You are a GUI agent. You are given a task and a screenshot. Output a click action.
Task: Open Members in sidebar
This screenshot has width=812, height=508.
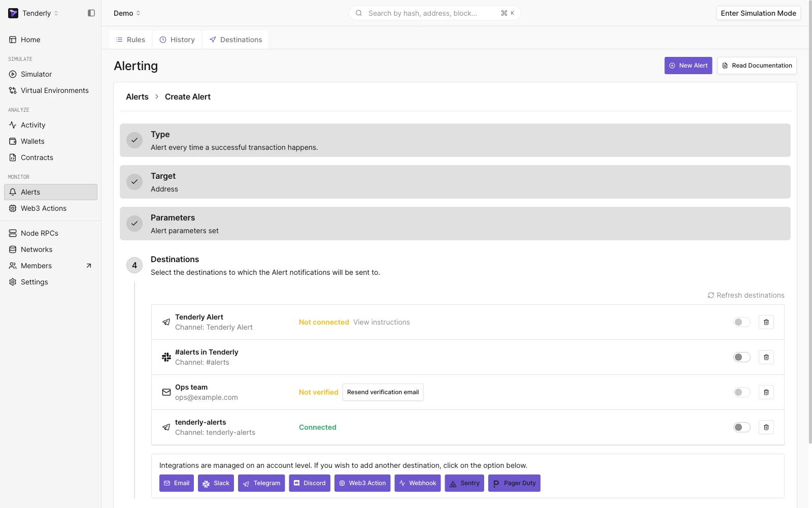(x=51, y=266)
